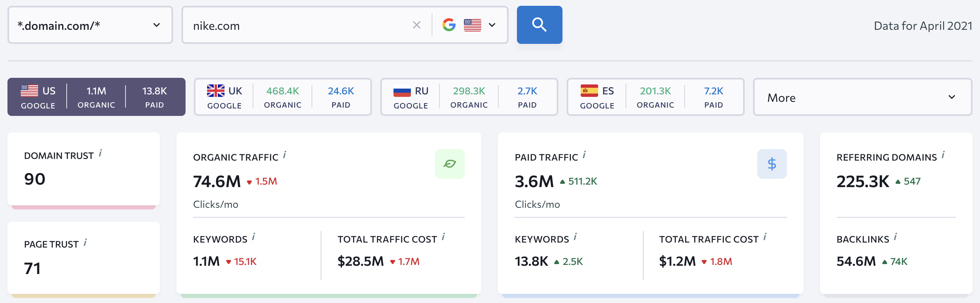Click the 2.7K RU paid value
The height and width of the screenshot is (303, 980).
527,91
